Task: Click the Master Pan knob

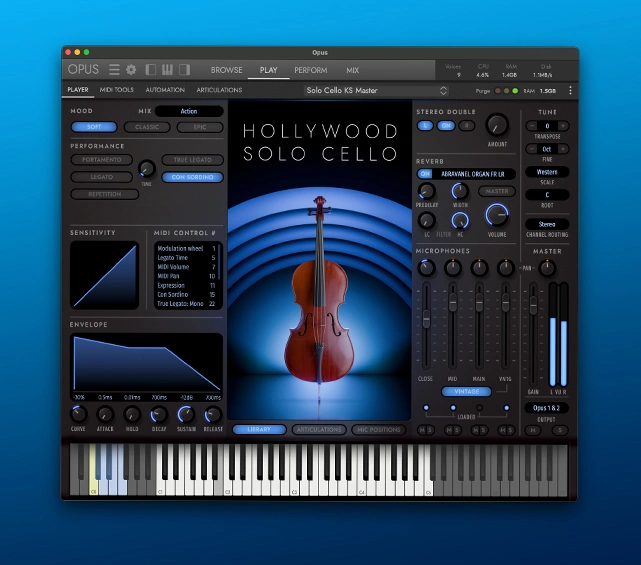Action: click(x=547, y=268)
